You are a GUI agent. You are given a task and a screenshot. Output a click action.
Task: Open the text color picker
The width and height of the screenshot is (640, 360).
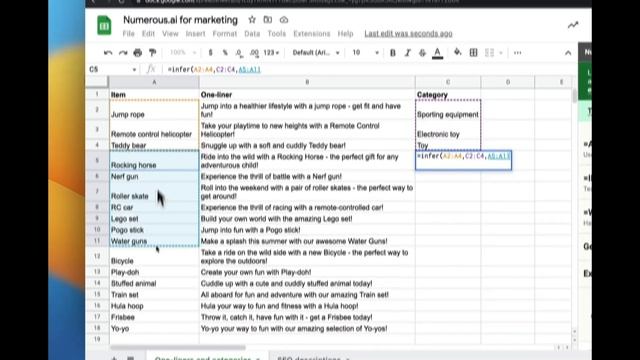tap(438, 53)
